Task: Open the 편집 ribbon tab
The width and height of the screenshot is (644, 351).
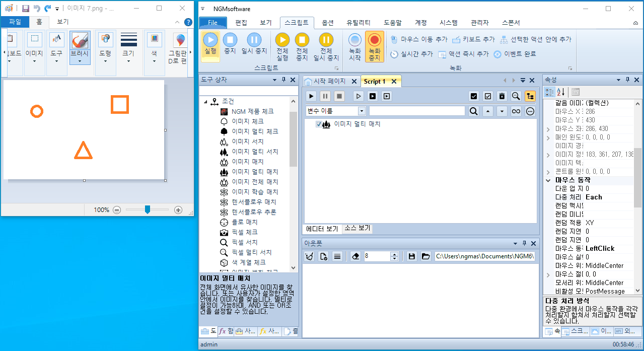Action: [x=241, y=23]
